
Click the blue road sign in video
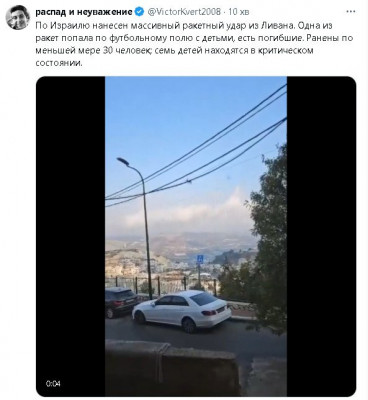click(x=200, y=259)
